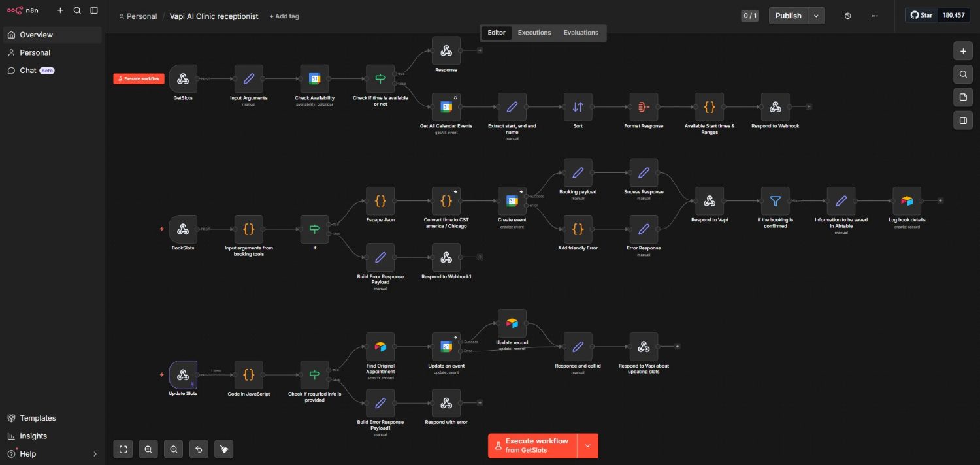Click the GitHub Star button
The height and width of the screenshot is (465, 980).
click(x=921, y=15)
